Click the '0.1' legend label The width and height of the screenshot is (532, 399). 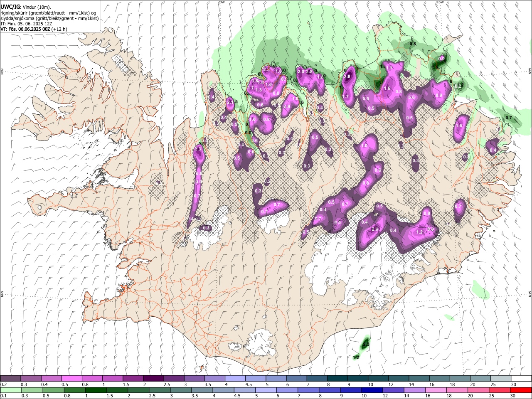(3, 396)
